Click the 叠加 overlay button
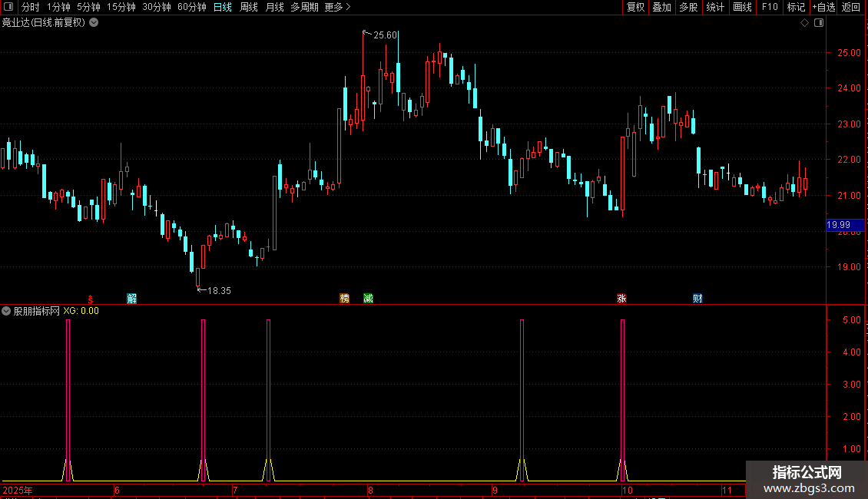This screenshot has height=499, width=868. click(661, 7)
